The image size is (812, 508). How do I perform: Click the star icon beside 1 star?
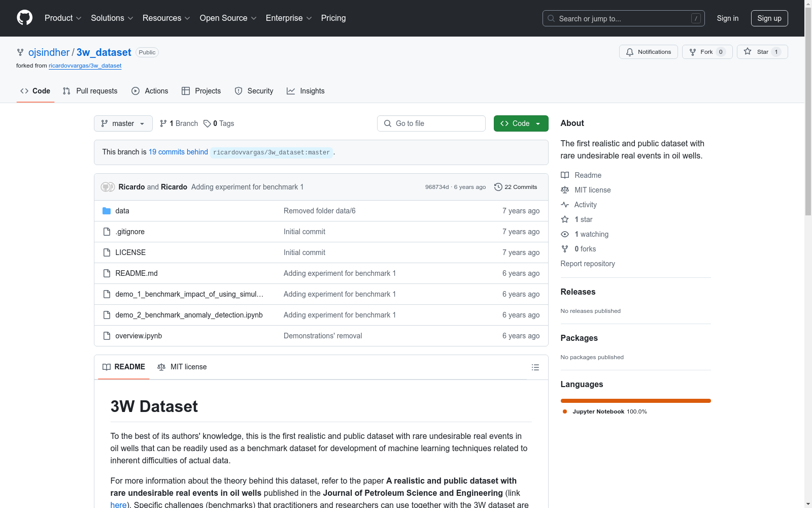[x=565, y=219]
